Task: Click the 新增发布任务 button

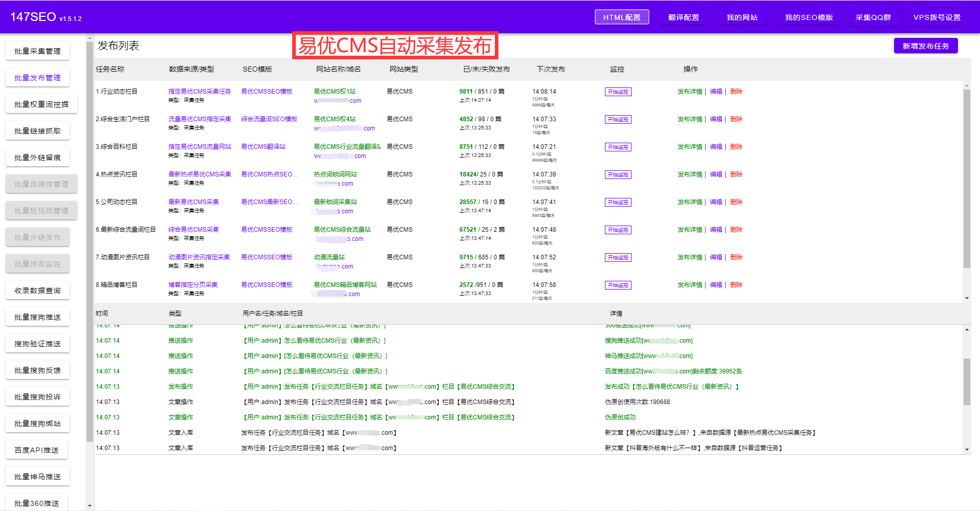Action: pos(926,46)
